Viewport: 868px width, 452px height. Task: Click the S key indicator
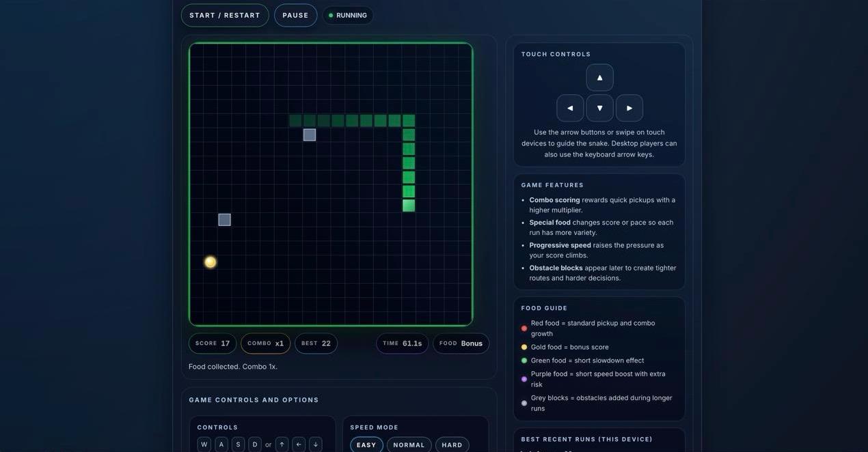tap(238, 444)
